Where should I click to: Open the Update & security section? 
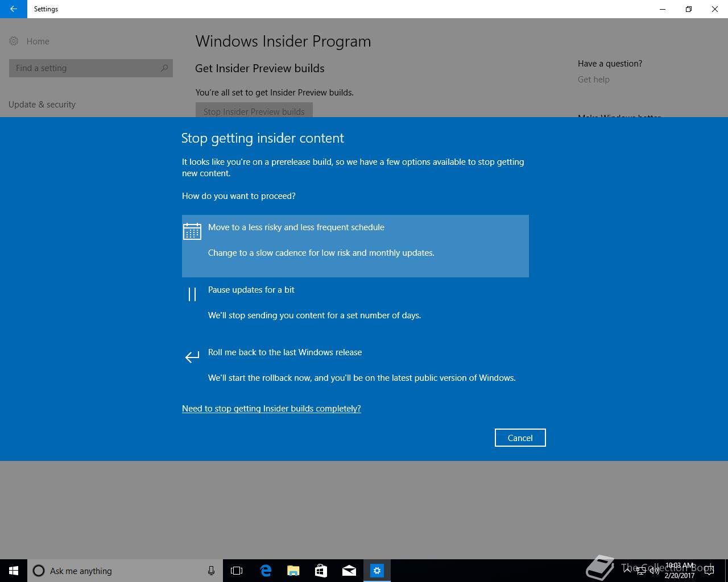tap(42, 105)
